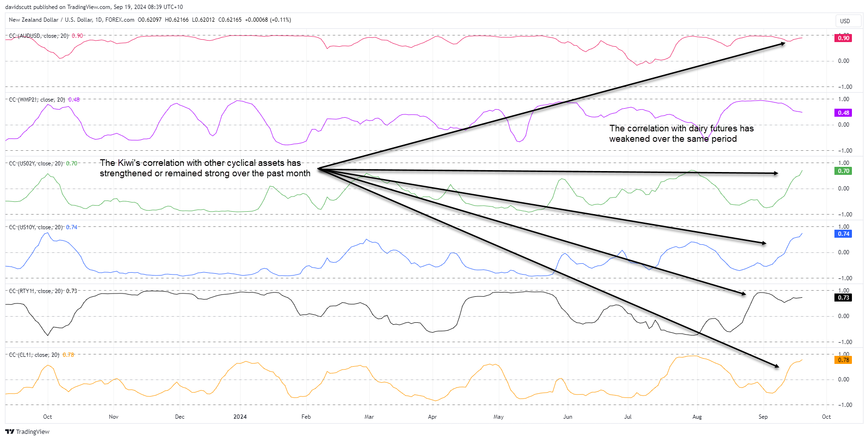This screenshot has width=868, height=440.
Task: Click the Apr label on time axis
Action: click(432, 417)
